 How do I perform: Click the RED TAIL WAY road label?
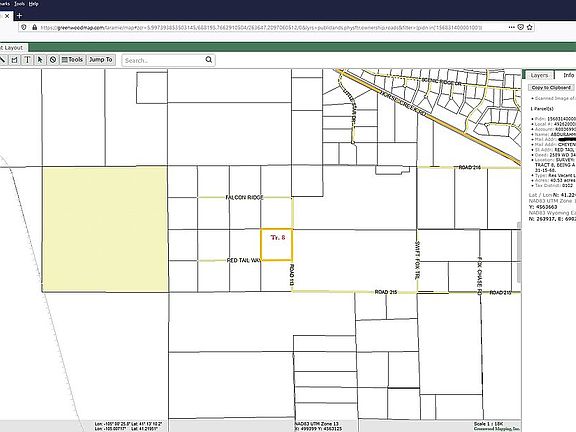244,260
